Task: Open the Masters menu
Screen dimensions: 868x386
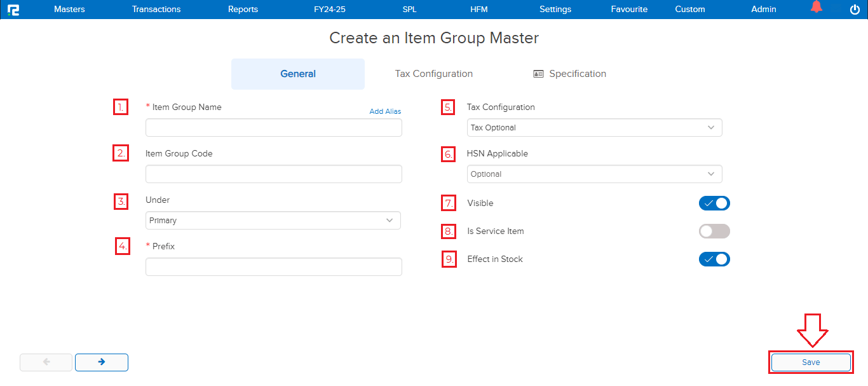Action: point(69,10)
